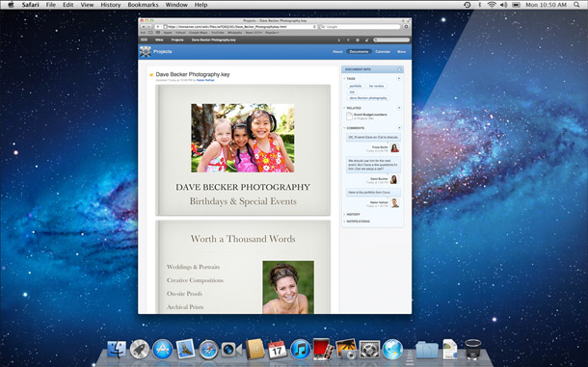Click the Wi-Fi status icon
Viewport: 588px width, 367px height.
[x=492, y=5]
